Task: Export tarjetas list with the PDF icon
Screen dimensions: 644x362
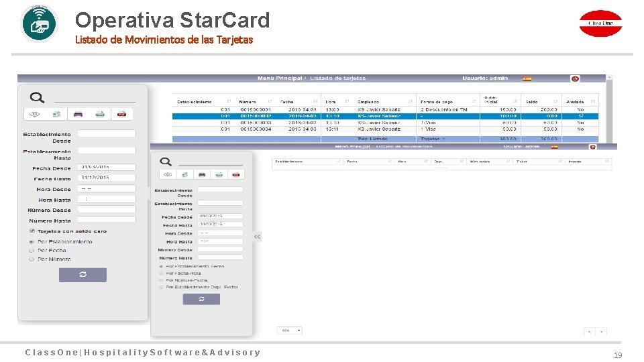Action: click(121, 114)
